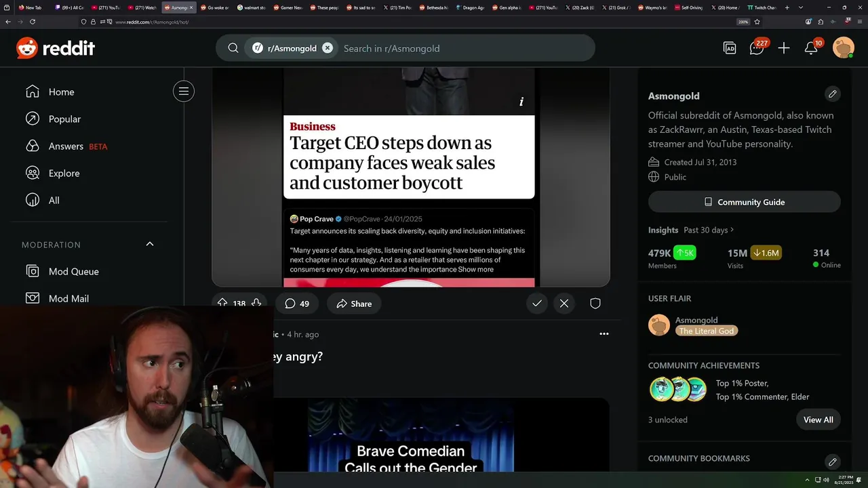Edit Community Bookmarks with pencil icon
Image resolution: width=868 pixels, height=488 pixels.
tap(833, 462)
